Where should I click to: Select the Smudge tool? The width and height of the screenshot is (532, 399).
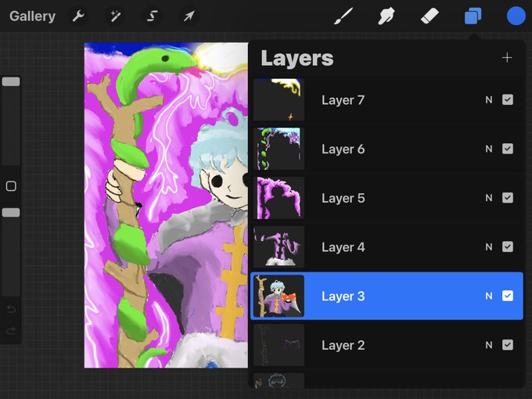pyautogui.click(x=386, y=16)
